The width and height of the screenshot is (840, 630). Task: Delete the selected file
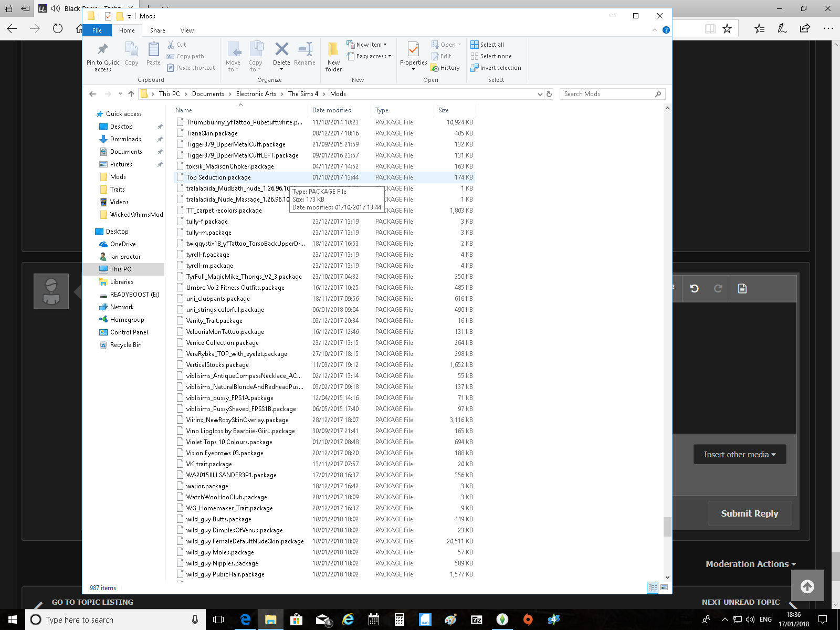[281, 54]
